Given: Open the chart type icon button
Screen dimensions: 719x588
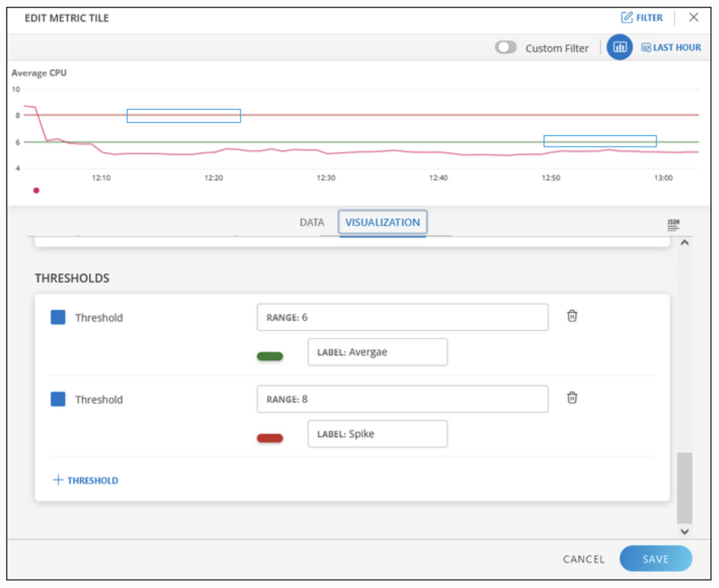Looking at the screenshot, I should point(619,47).
